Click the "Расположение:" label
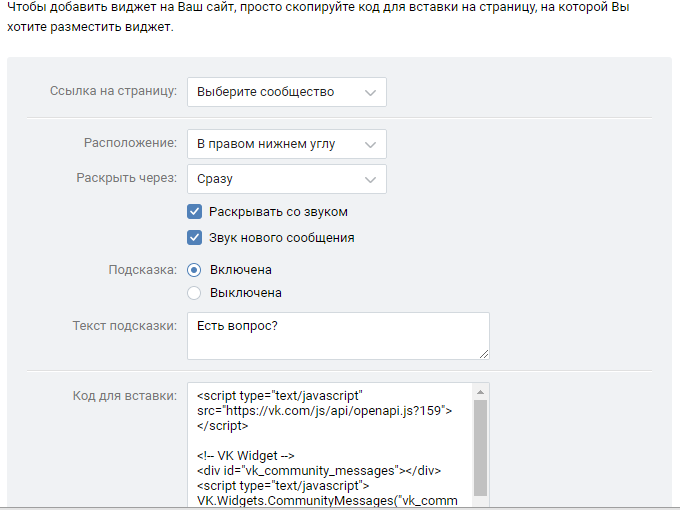 point(130,143)
